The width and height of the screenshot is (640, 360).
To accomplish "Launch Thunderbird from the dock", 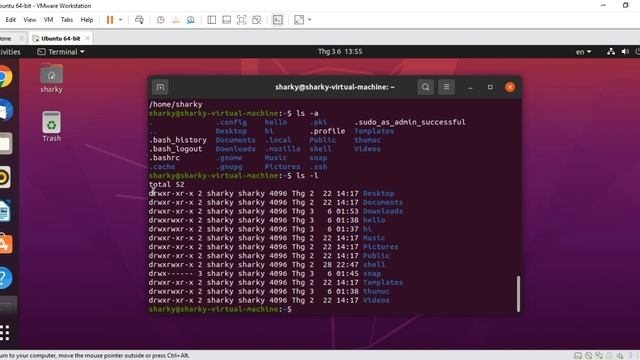I will coord(6,110).
